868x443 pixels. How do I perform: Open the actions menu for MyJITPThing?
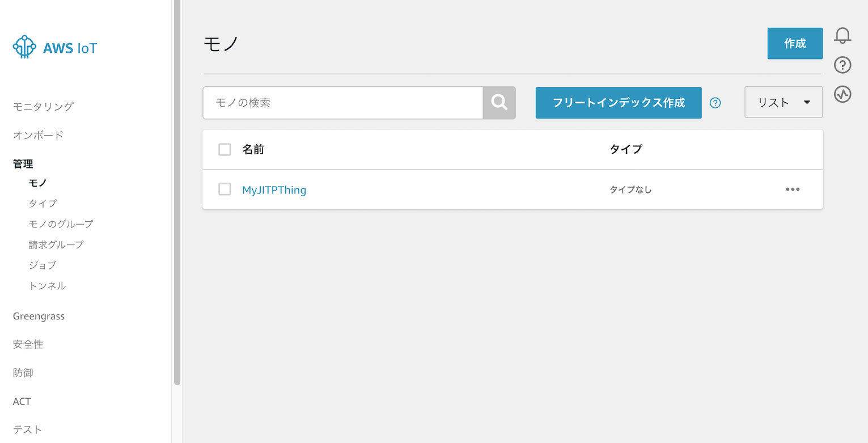point(793,189)
